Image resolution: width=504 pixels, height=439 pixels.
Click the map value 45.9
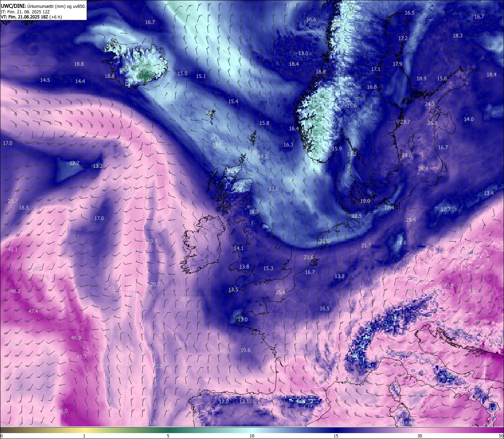click(x=76, y=338)
